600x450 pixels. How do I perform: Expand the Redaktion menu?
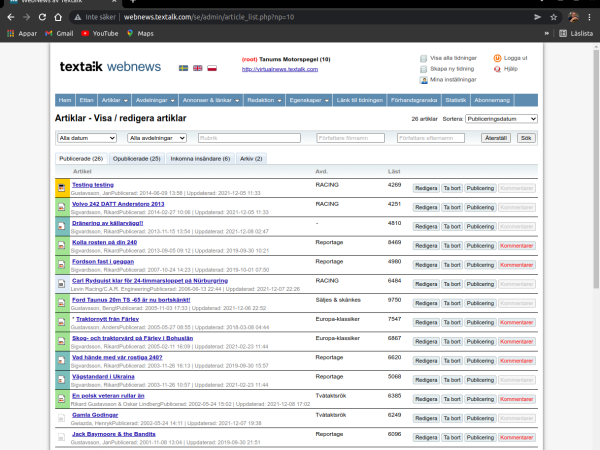264,100
